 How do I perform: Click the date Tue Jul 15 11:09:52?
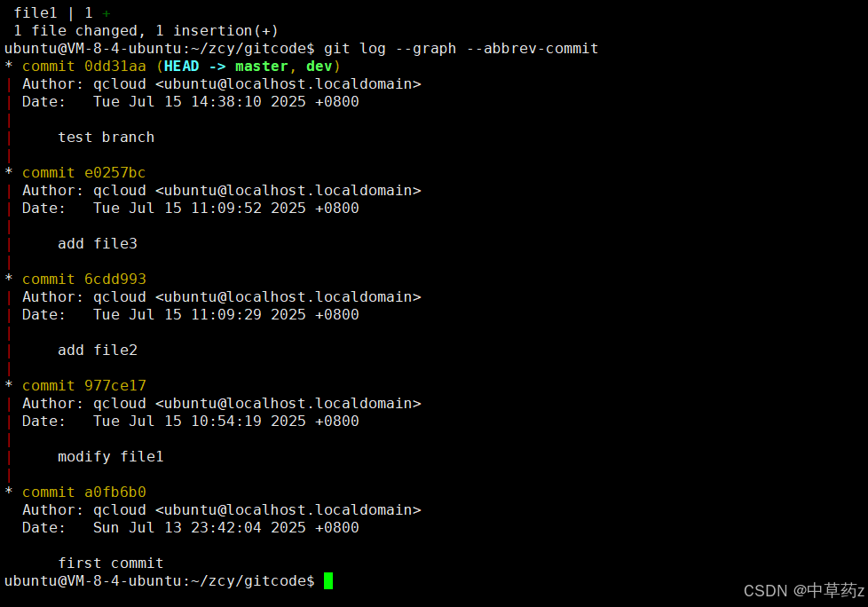pos(225,209)
